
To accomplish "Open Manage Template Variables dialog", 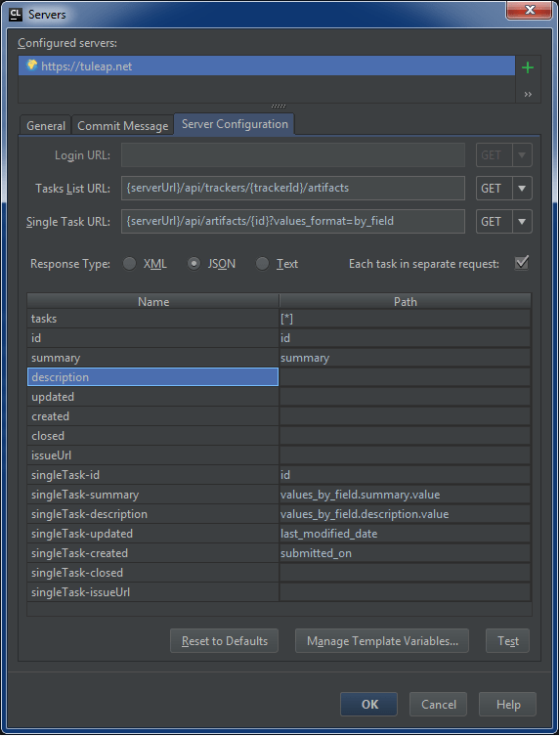I will click(x=382, y=641).
